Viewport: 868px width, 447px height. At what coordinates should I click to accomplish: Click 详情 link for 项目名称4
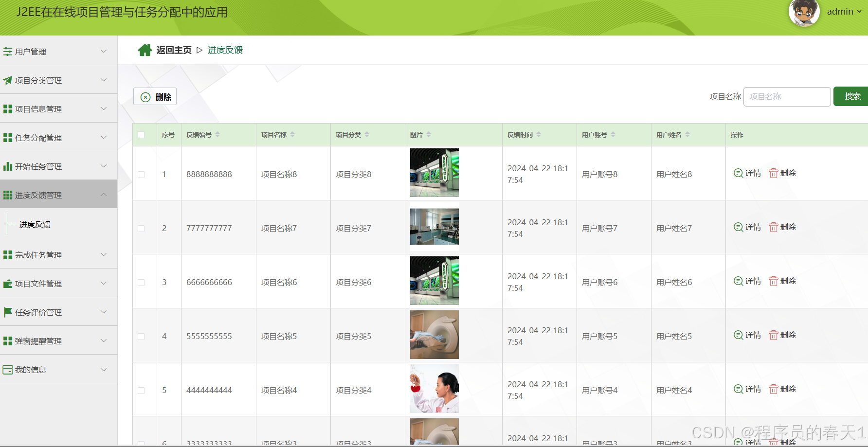coord(753,389)
